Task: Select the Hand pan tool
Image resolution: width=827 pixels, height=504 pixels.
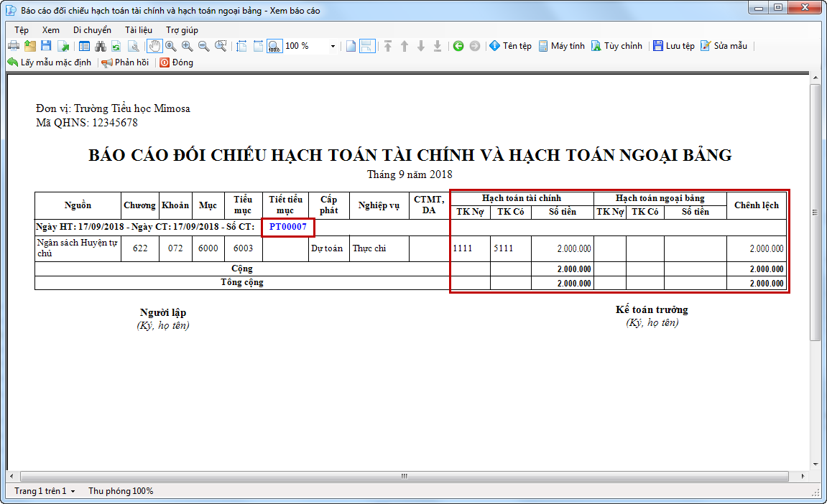Action: 154,46
